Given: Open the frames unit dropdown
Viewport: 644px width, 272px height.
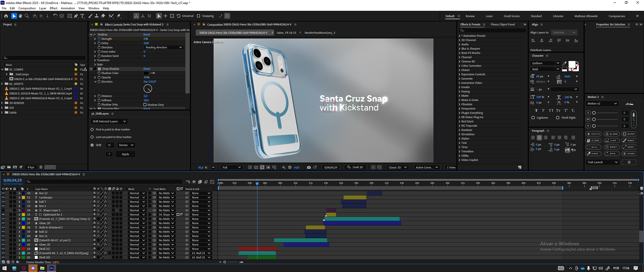Looking at the screenshot, I should pyautogui.click(x=126, y=145).
